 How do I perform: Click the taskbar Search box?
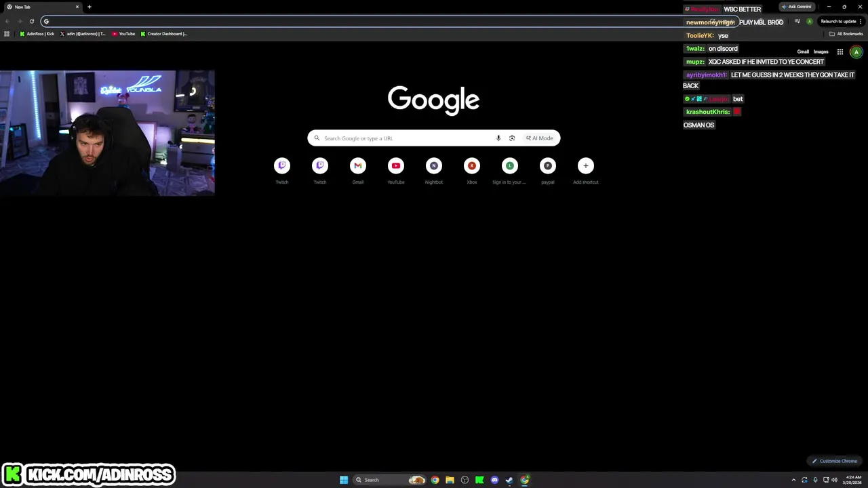tap(390, 480)
